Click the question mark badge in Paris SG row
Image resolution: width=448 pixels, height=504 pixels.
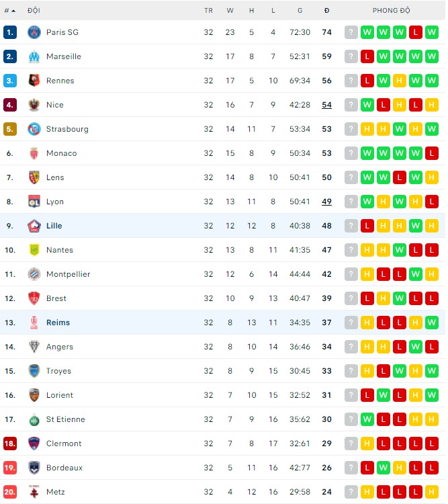pyautogui.click(x=351, y=32)
